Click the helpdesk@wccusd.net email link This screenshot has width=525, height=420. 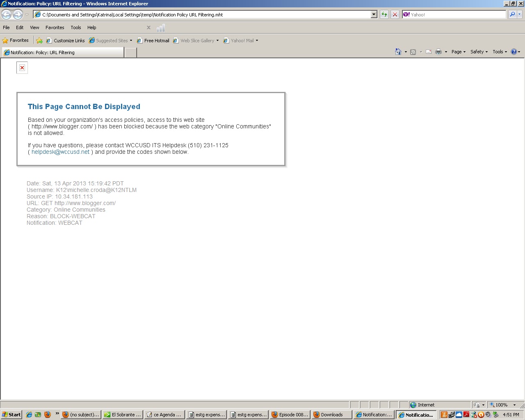(x=60, y=152)
